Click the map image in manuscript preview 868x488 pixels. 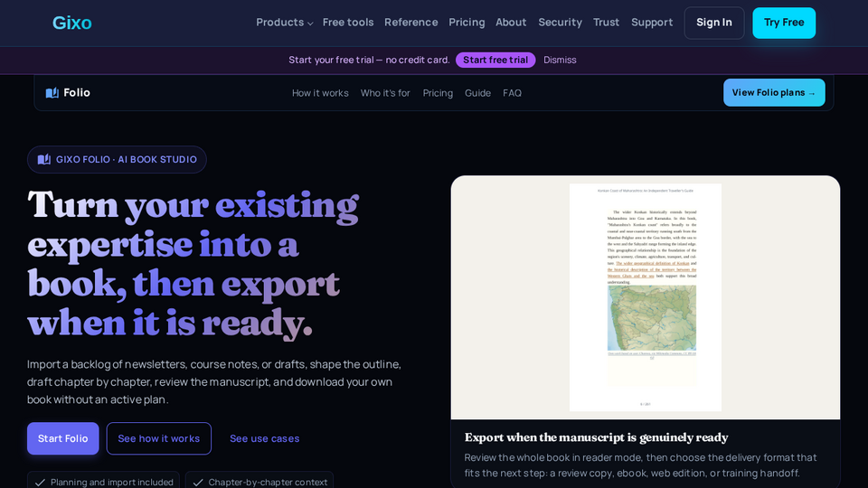652,317
